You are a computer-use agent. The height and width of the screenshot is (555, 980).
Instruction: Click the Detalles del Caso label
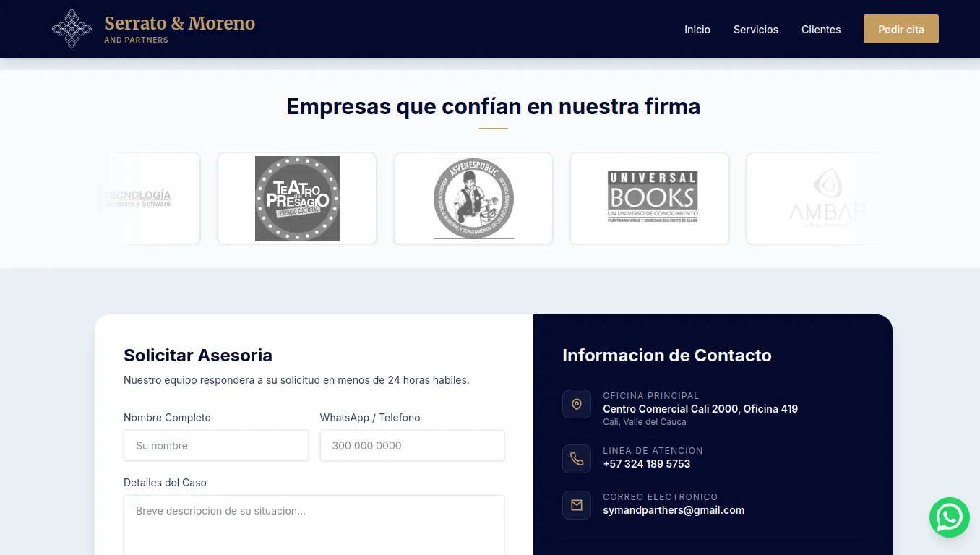click(165, 483)
